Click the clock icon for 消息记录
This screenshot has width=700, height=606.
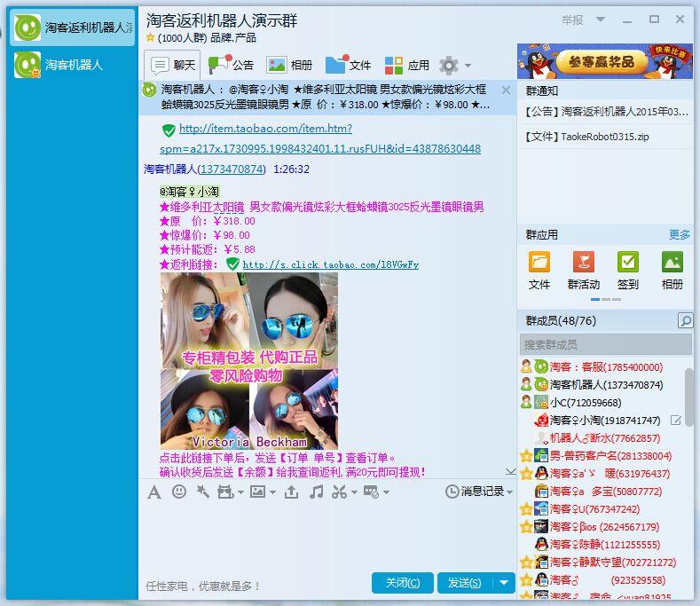pos(452,492)
